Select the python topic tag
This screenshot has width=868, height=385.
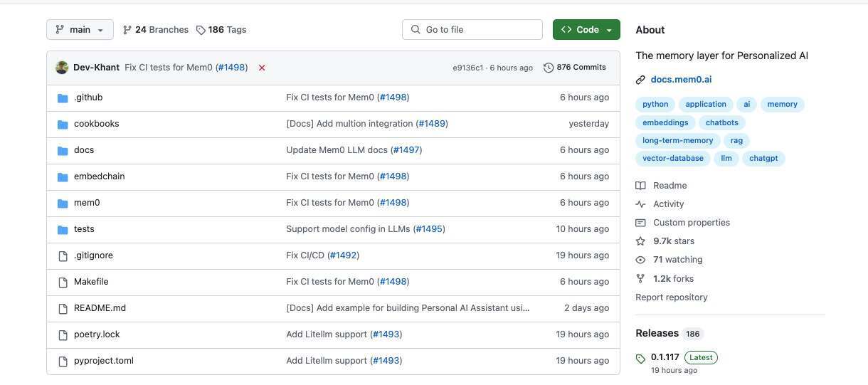[x=655, y=105]
